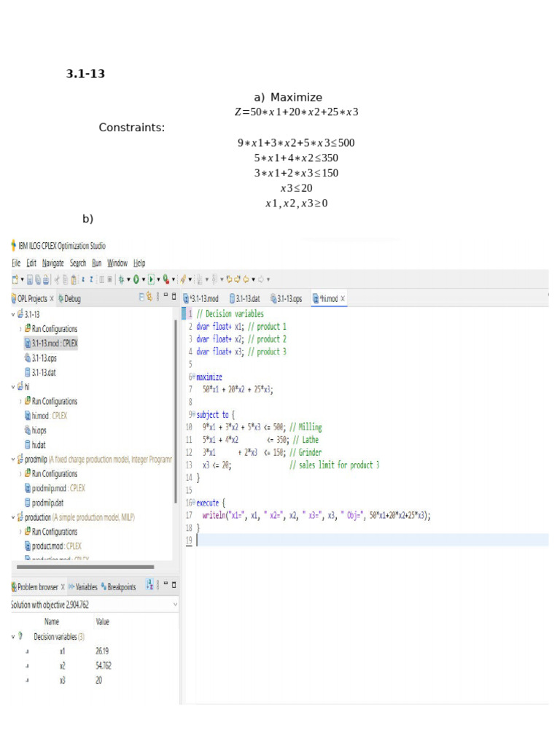Open the Help menu
The width and height of the screenshot is (560, 747).
pyautogui.click(x=139, y=263)
